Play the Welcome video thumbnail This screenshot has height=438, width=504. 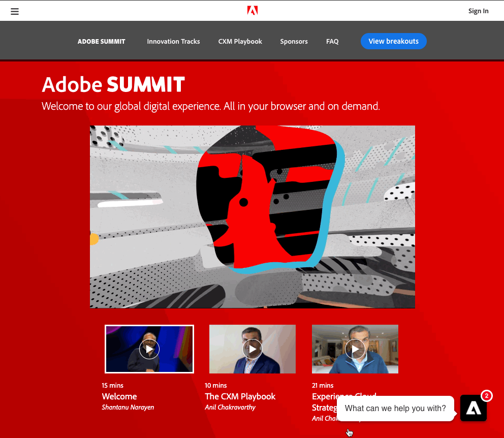149,349
